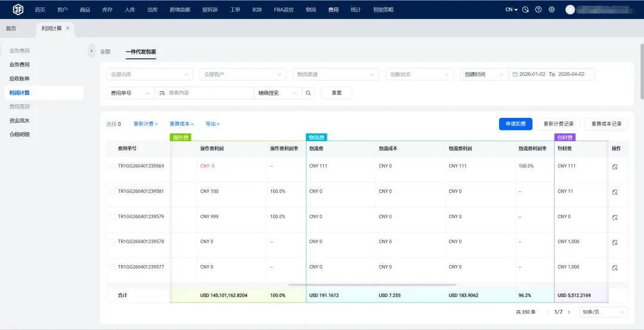Click the search magnifier icon
Screen dimensions: 644x330
coord(308,93)
